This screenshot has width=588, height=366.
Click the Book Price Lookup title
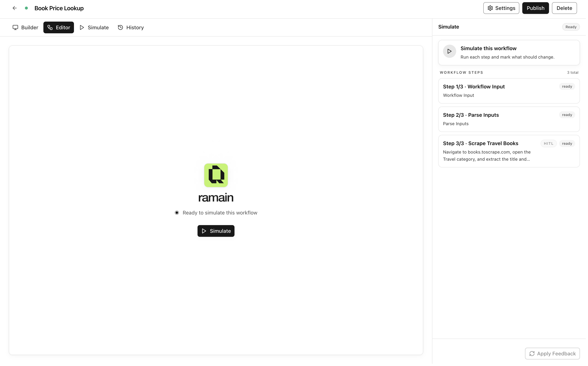(59, 8)
